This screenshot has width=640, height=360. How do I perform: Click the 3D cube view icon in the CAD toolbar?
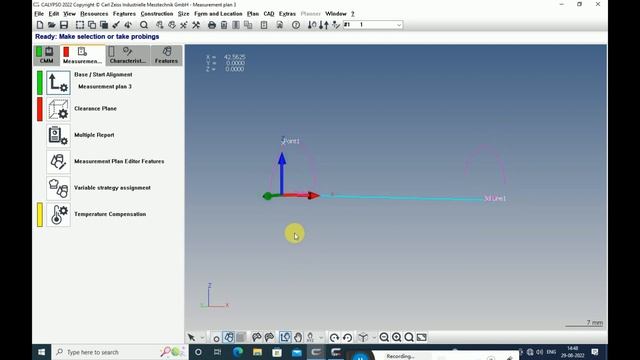(x=362, y=337)
